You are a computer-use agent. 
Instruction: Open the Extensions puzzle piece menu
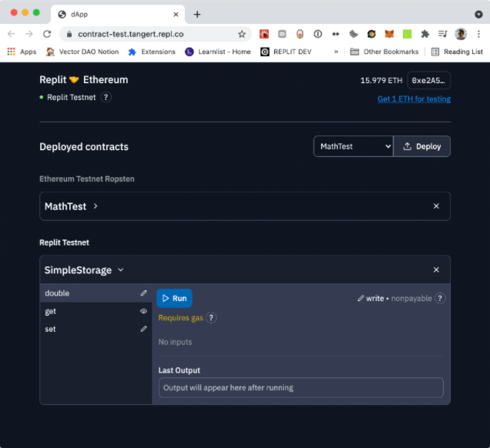(x=425, y=34)
